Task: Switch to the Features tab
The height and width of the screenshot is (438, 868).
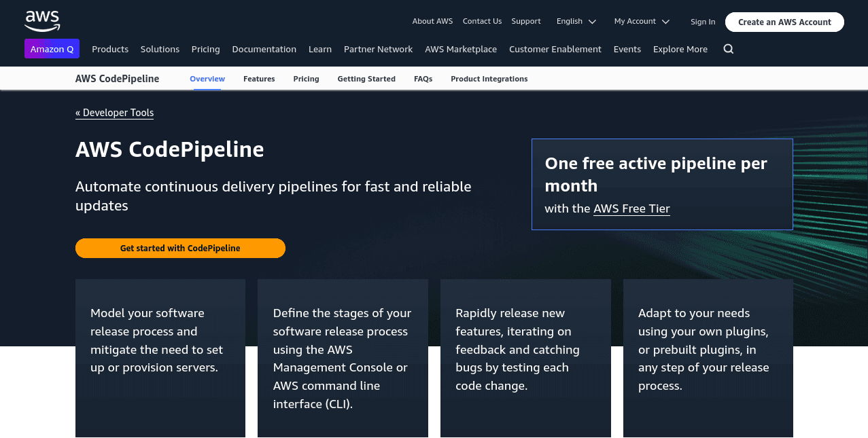Action: (259, 79)
